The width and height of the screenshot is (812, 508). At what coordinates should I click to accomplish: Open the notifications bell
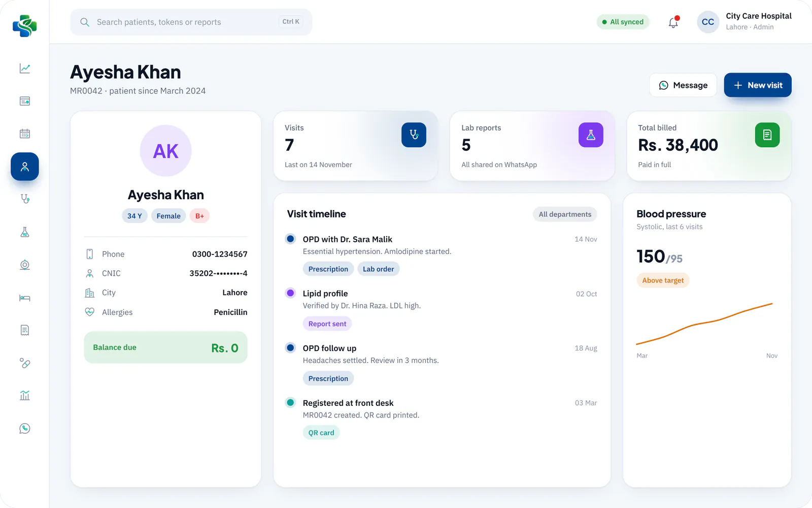[673, 22]
